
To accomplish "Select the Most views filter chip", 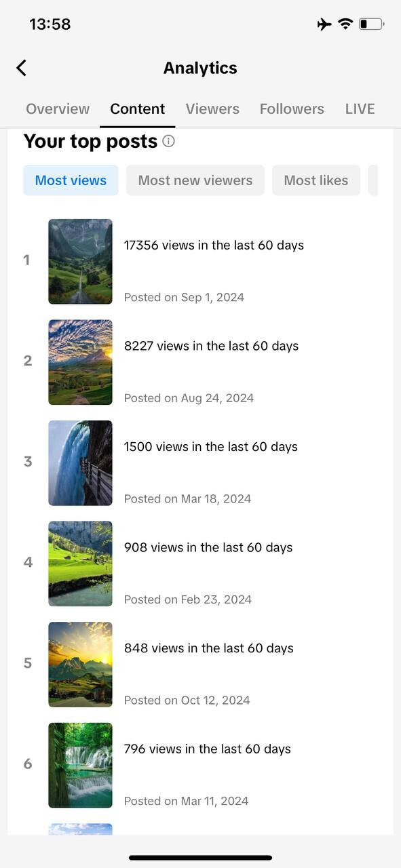I will 71,180.
